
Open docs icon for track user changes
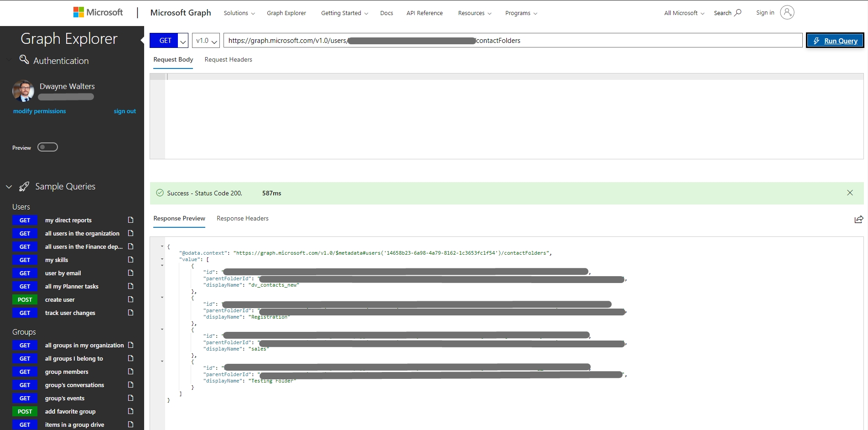130,313
